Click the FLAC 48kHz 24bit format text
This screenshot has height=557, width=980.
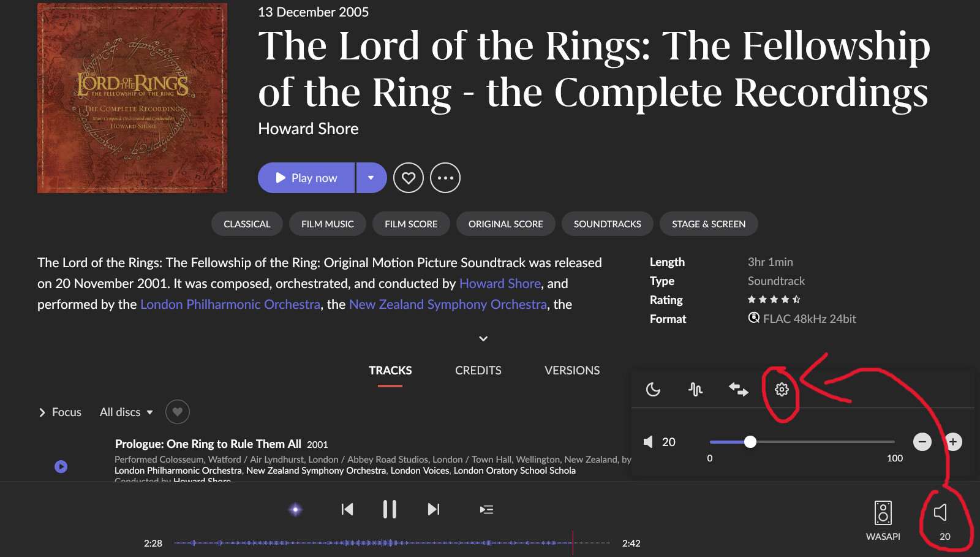[809, 319]
